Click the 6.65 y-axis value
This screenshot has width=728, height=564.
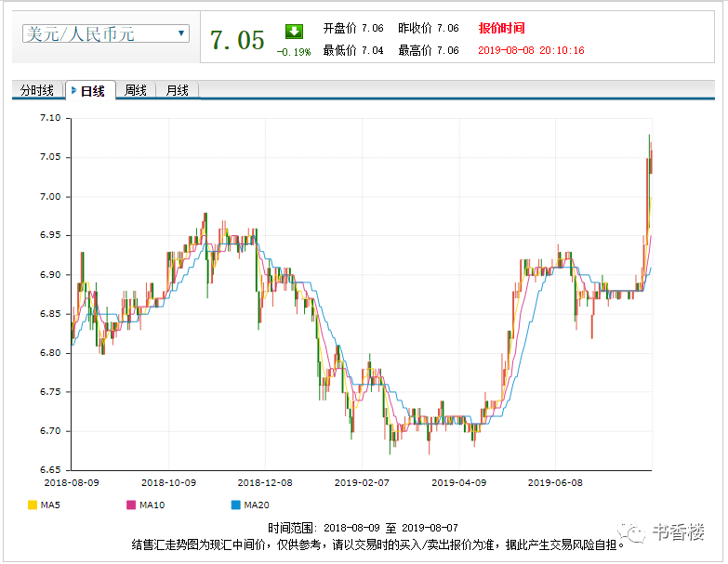pyautogui.click(x=50, y=470)
